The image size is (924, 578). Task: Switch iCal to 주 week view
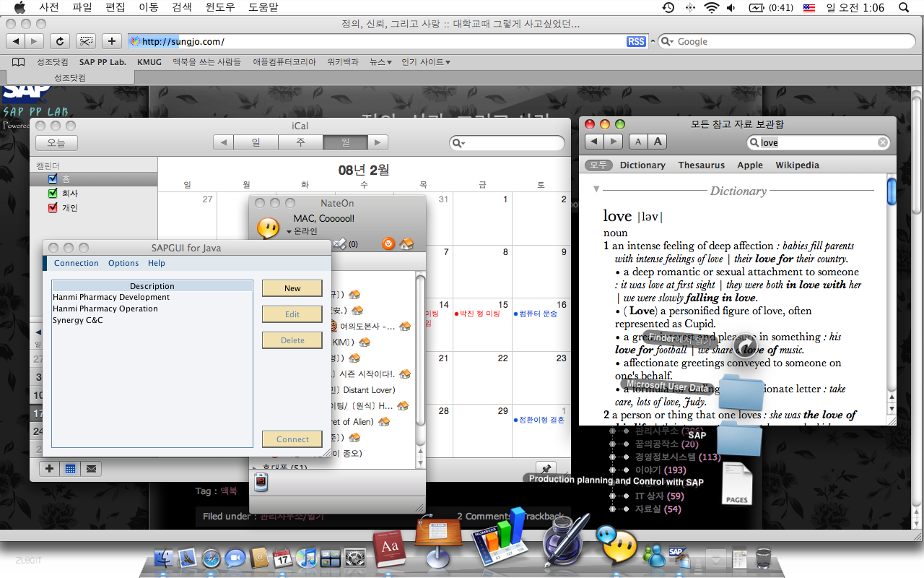point(300,142)
